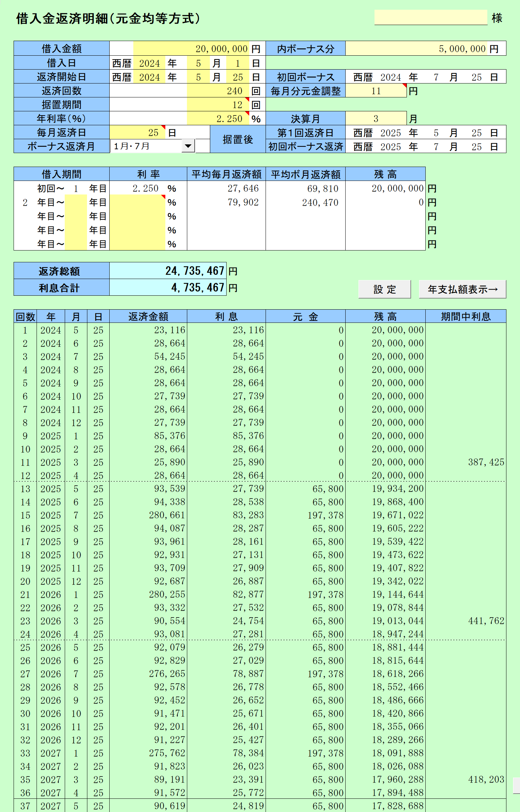Click the partially visible scrollbar at right edge
The width and height of the screenshot is (520, 812).
[517, 786]
